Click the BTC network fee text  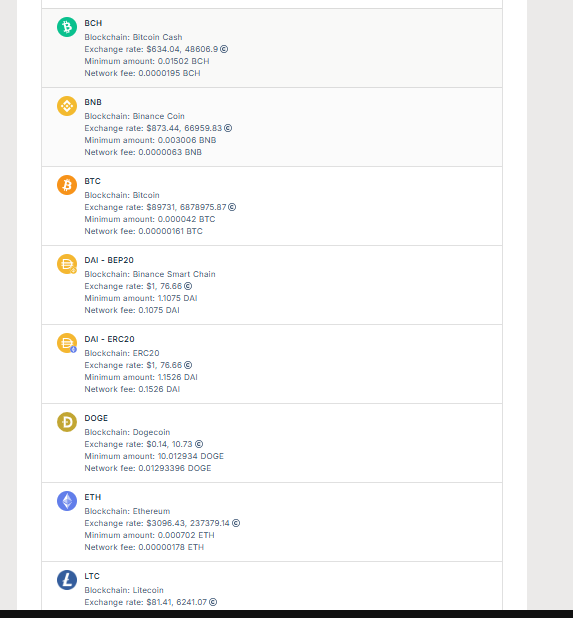(143, 231)
